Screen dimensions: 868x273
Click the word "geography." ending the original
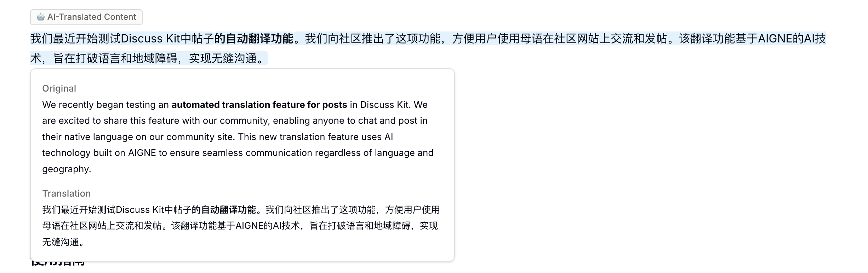click(67, 169)
